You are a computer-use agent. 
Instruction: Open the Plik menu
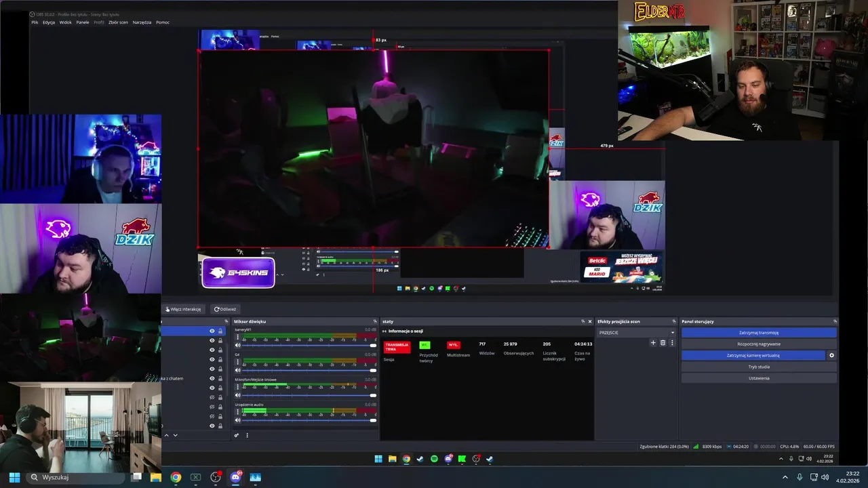click(x=35, y=22)
